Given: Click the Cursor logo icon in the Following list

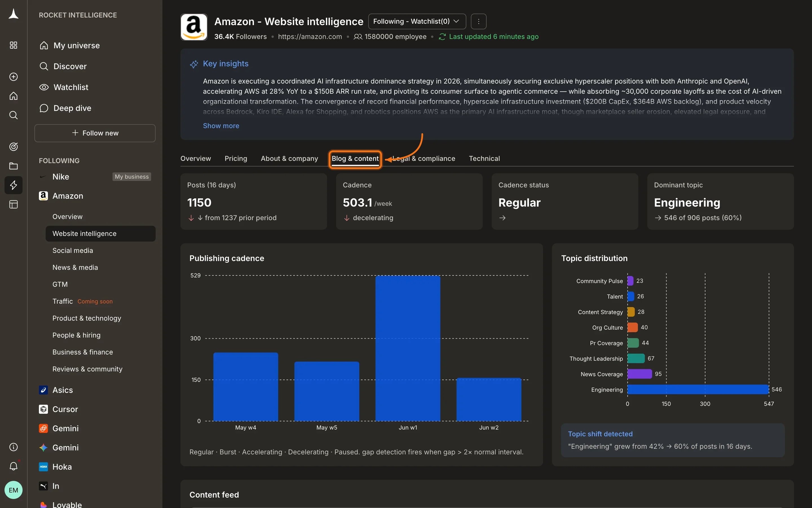Looking at the screenshot, I should coord(43,409).
